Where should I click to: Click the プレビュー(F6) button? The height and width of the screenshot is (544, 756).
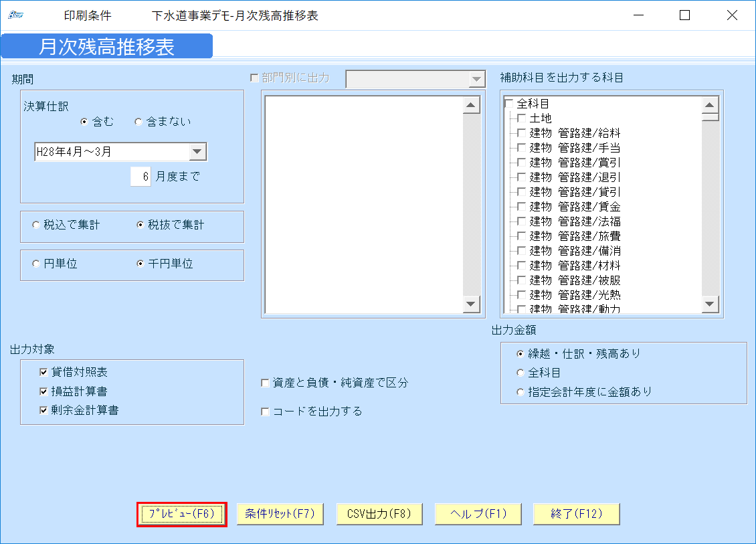coord(181,514)
